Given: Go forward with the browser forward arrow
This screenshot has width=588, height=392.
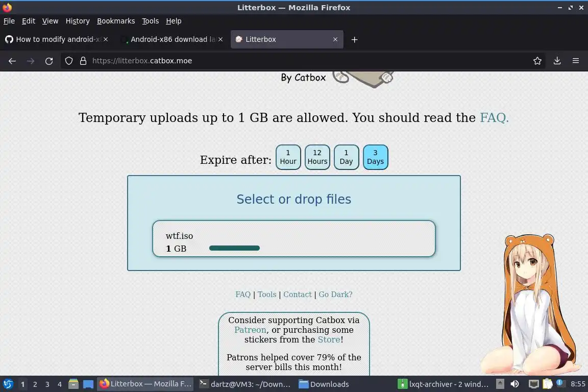Looking at the screenshot, I should click(31, 61).
